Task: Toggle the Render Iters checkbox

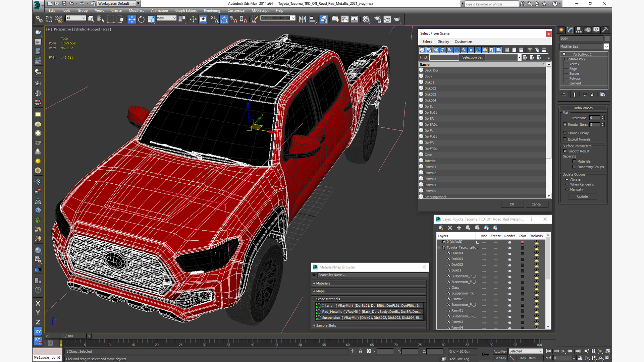Action: click(x=565, y=124)
